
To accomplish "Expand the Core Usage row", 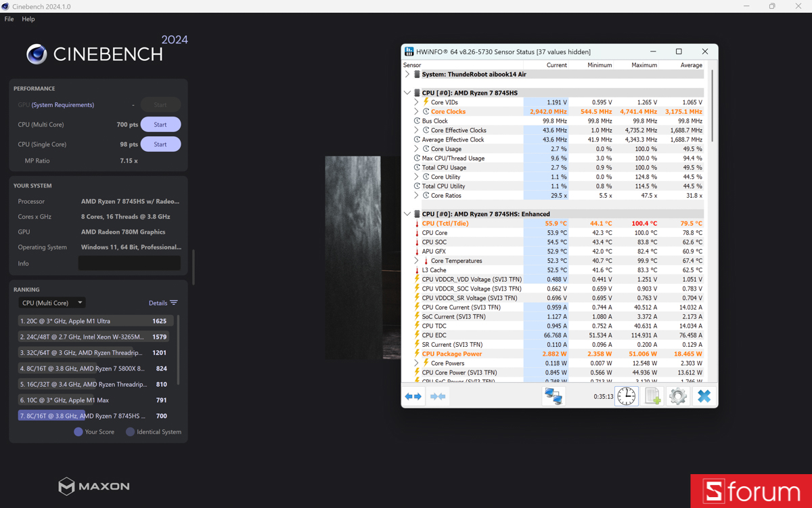I will pos(417,149).
